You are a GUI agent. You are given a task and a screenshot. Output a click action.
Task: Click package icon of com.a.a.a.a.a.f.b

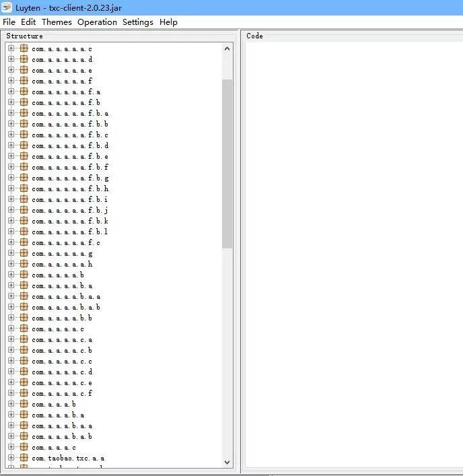point(24,102)
